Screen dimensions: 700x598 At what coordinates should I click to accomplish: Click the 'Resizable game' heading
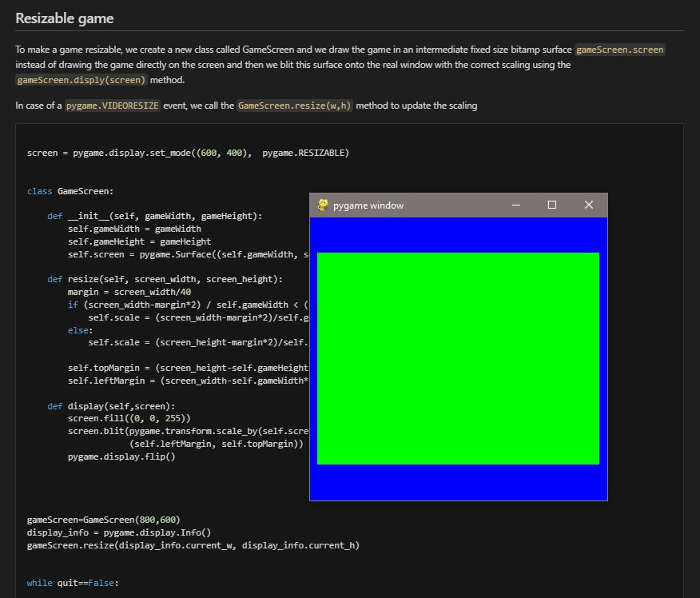tap(64, 18)
